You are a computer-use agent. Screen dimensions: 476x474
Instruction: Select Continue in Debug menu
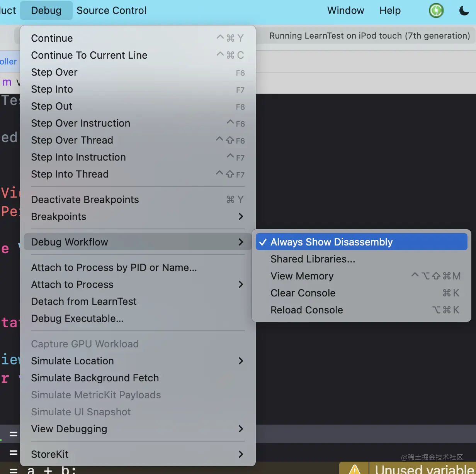138,38
